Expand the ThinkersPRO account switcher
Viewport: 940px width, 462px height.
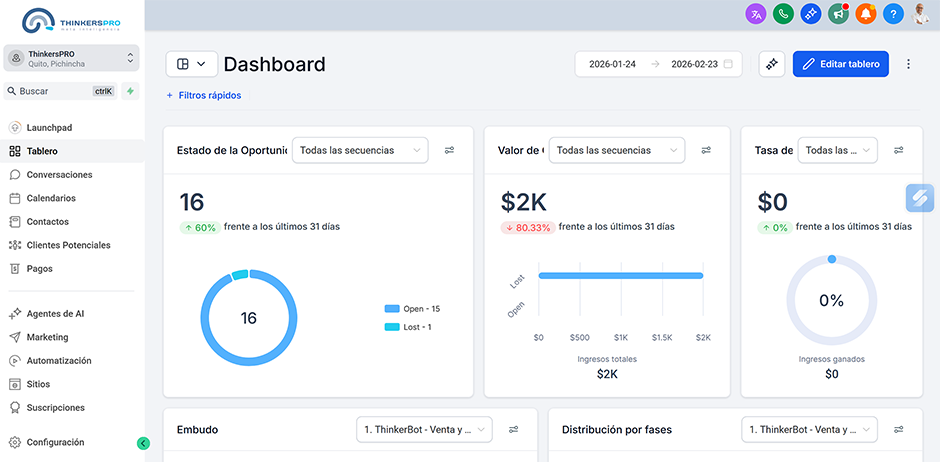pyautogui.click(x=70, y=58)
